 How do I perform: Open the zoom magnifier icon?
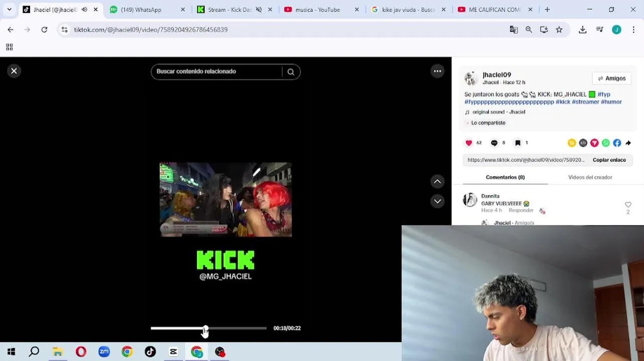pyautogui.click(x=529, y=30)
